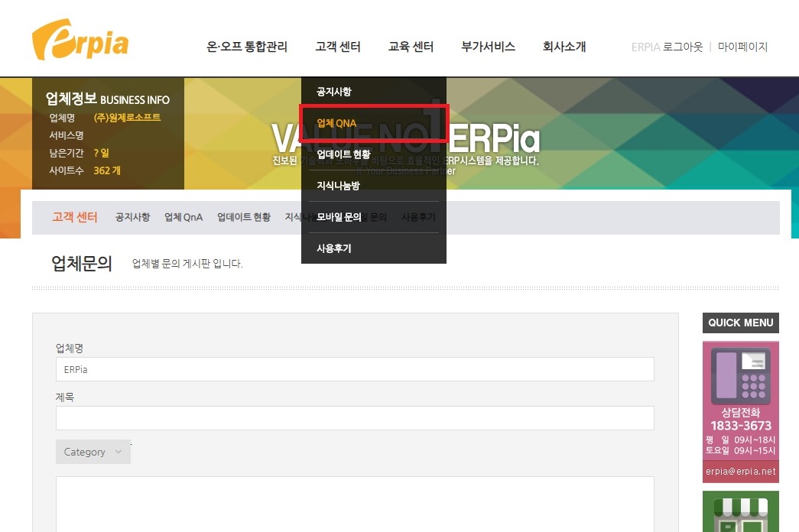Open 고객 센터 main menu

(338, 47)
